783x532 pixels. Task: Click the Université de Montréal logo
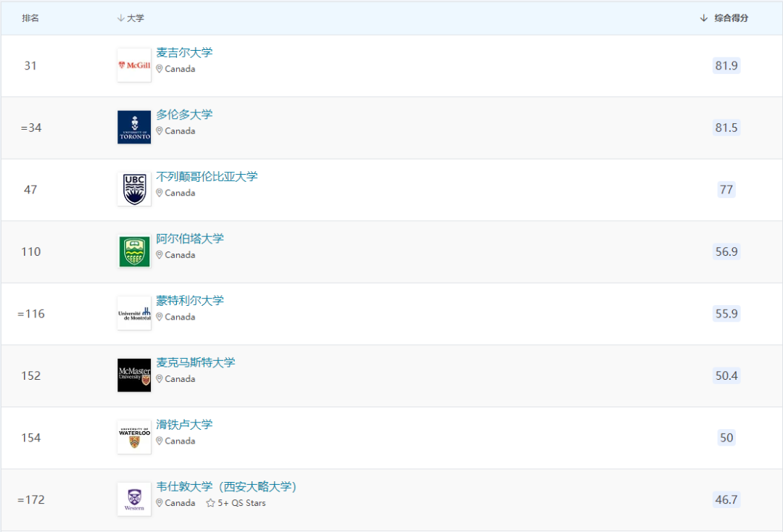(x=134, y=313)
